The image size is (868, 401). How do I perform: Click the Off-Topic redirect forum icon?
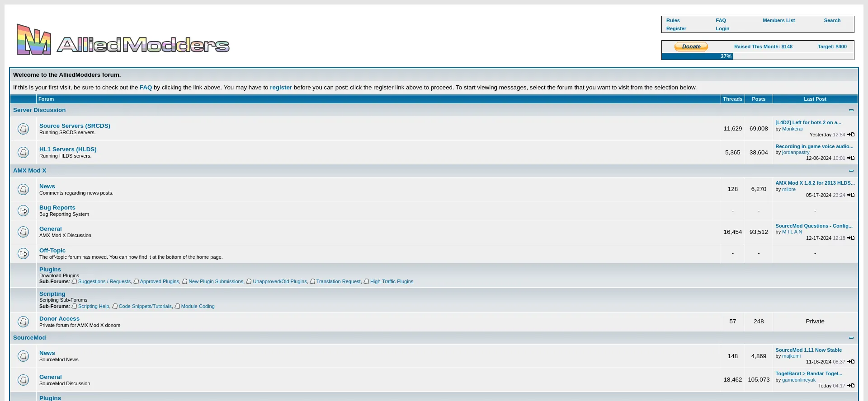(x=24, y=253)
